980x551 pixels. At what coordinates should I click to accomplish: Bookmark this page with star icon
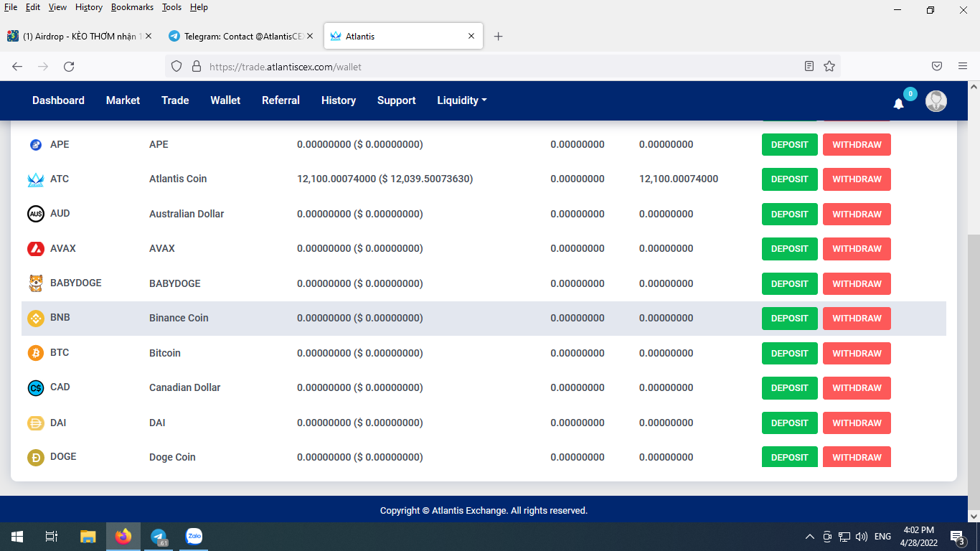click(x=829, y=66)
